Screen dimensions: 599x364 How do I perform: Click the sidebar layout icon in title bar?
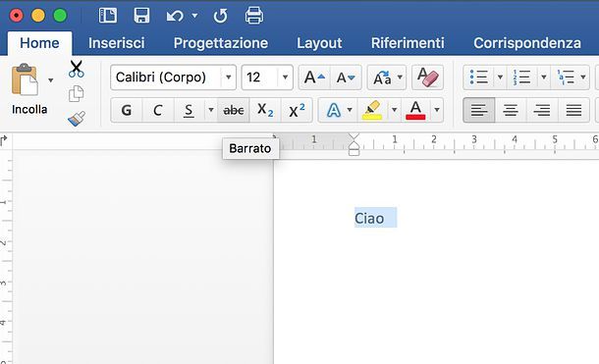click(x=108, y=16)
